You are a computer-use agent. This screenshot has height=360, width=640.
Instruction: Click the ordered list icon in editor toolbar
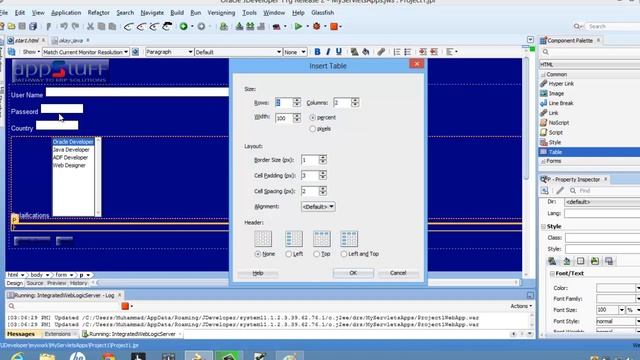point(397,52)
